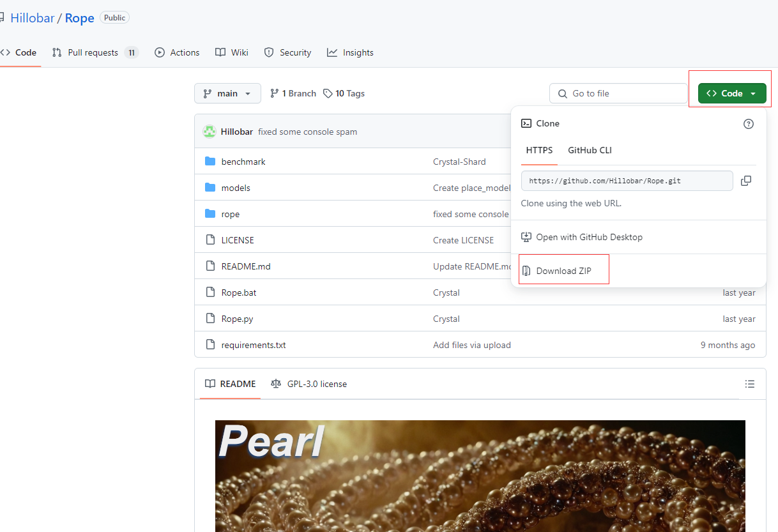The image size is (778, 532).
Task: Expand the main branch selector dropdown
Action: (227, 93)
